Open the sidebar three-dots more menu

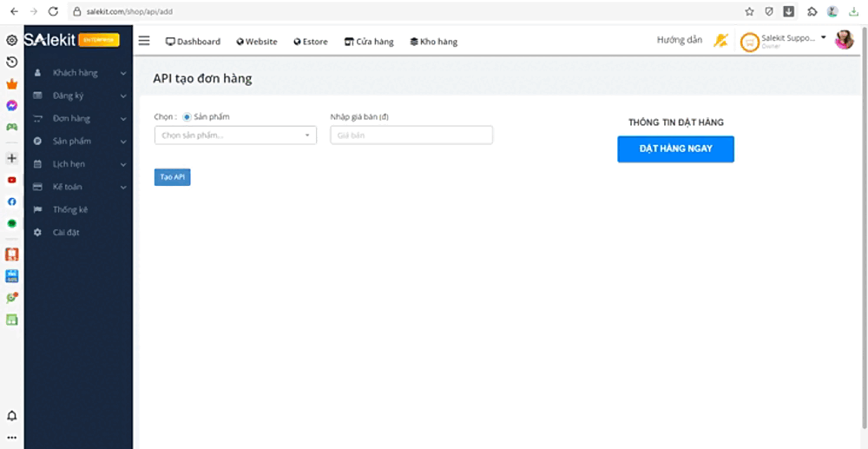[11, 438]
